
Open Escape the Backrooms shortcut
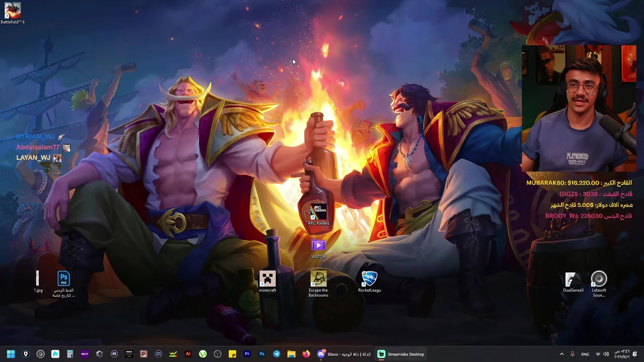[x=318, y=284]
